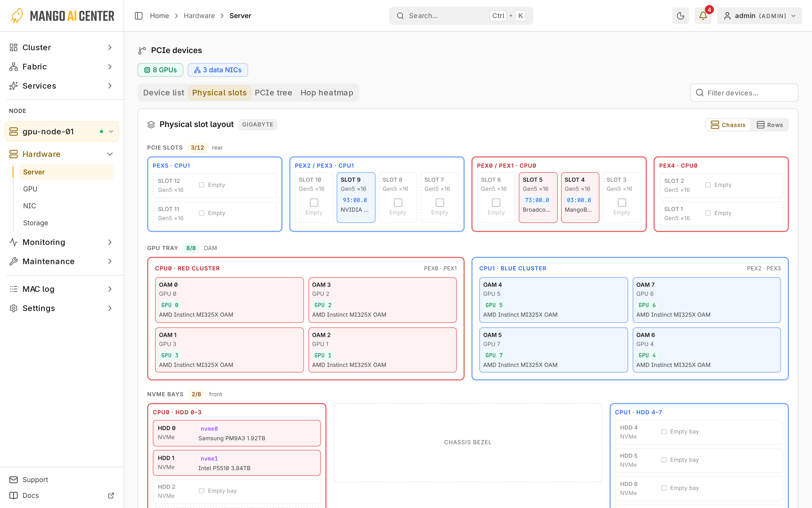Image resolution: width=812 pixels, height=508 pixels.
Task: Click the global Search field
Action: coord(461,16)
